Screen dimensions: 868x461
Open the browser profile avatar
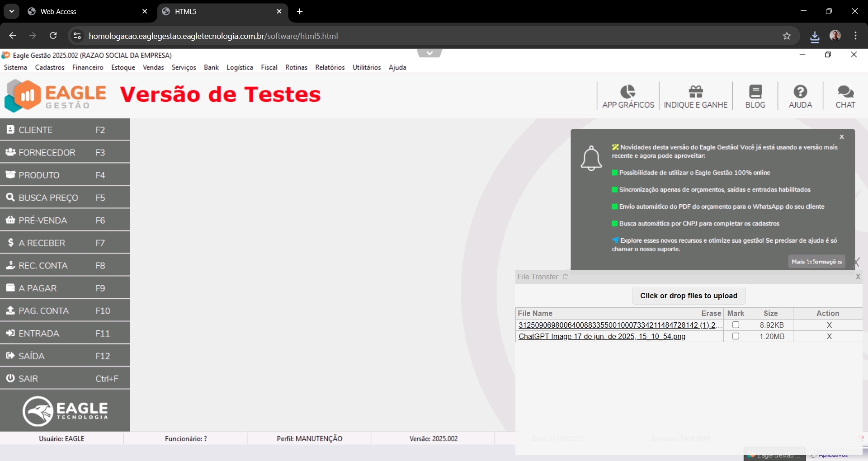pos(835,36)
